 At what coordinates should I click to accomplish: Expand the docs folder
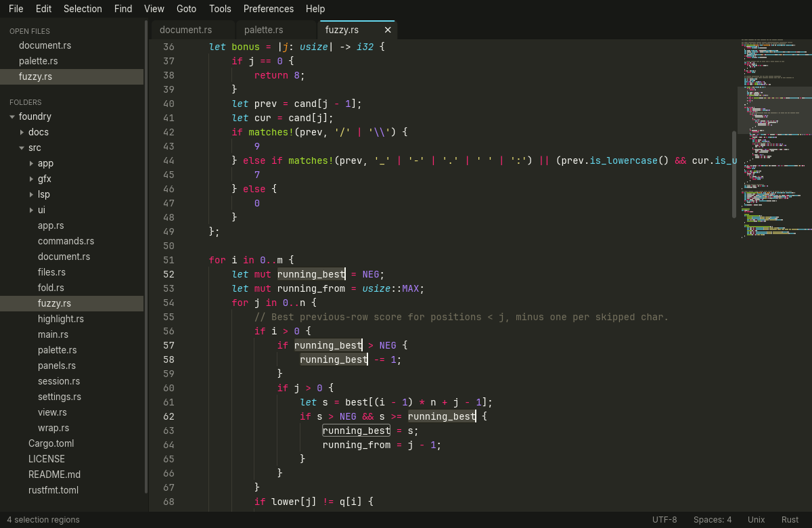pos(22,132)
